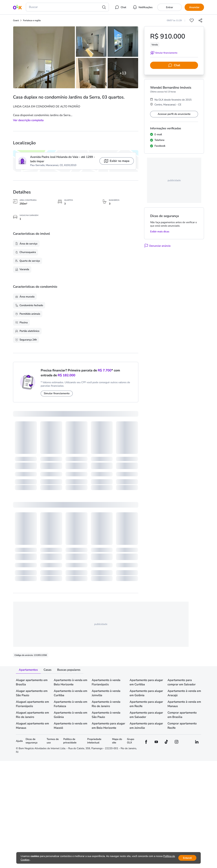
Task: Click Entendi on cookie banner
Action: click(187, 858)
